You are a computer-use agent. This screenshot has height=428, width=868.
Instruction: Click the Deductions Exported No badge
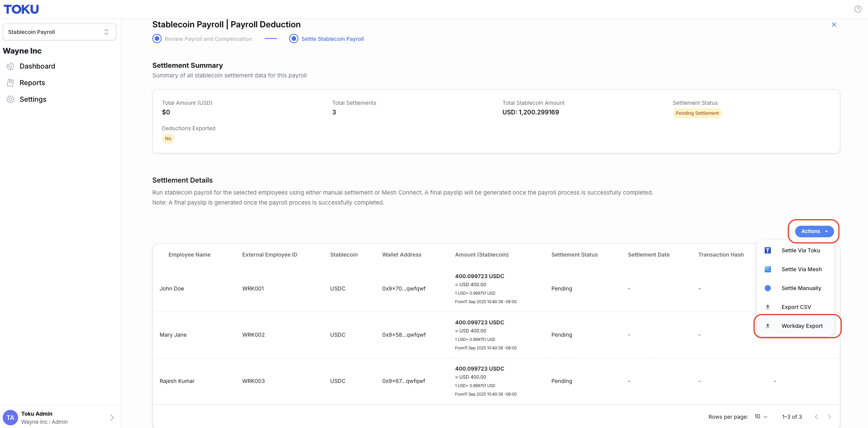168,139
